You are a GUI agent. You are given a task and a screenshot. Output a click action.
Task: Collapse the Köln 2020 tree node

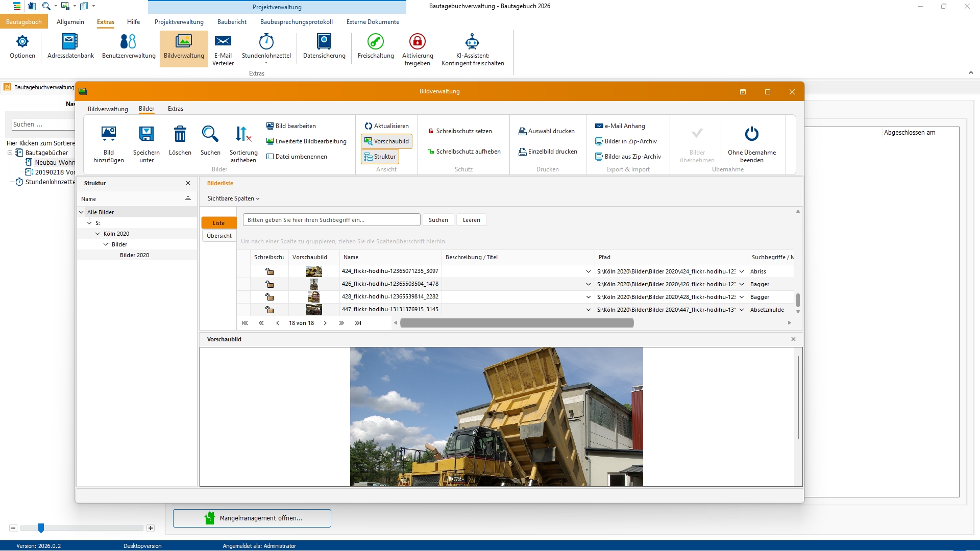point(97,234)
